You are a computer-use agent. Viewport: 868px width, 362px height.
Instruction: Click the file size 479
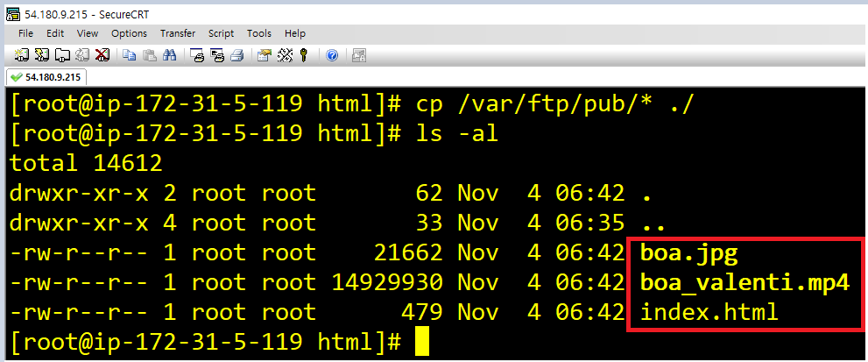[x=422, y=312]
